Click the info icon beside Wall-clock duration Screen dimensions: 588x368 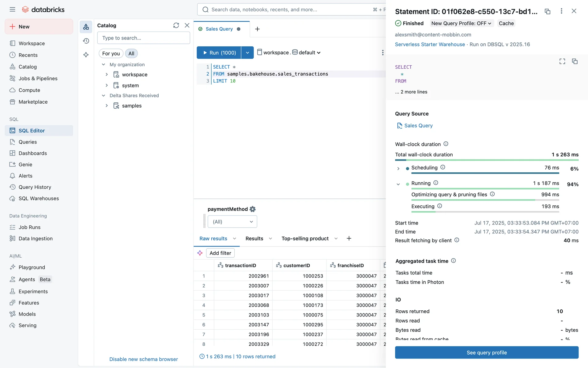[446, 144]
